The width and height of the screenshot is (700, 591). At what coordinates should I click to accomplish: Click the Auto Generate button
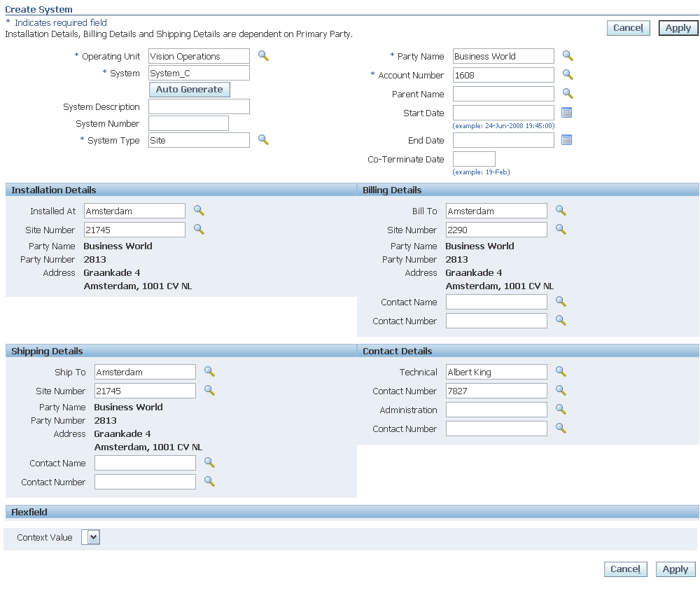coord(189,90)
